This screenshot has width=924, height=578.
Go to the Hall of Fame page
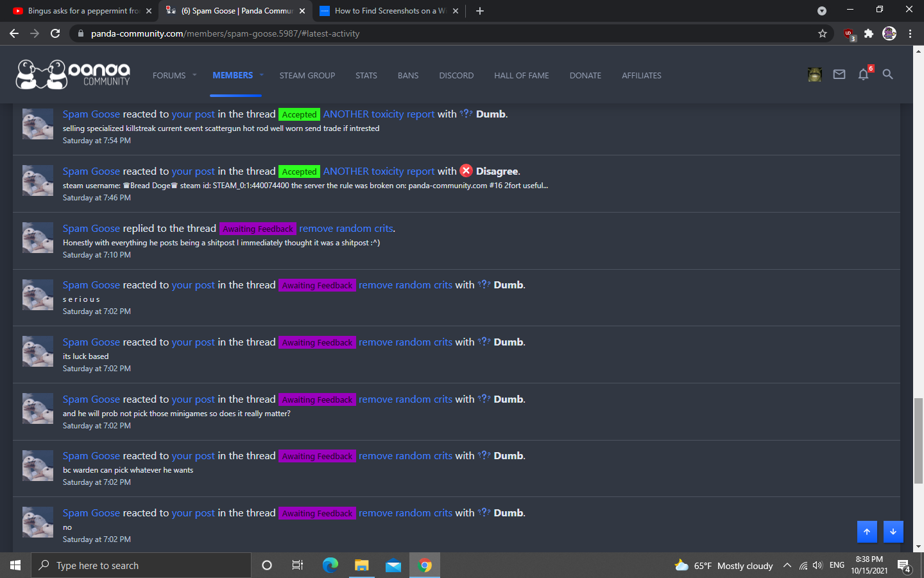(x=521, y=75)
